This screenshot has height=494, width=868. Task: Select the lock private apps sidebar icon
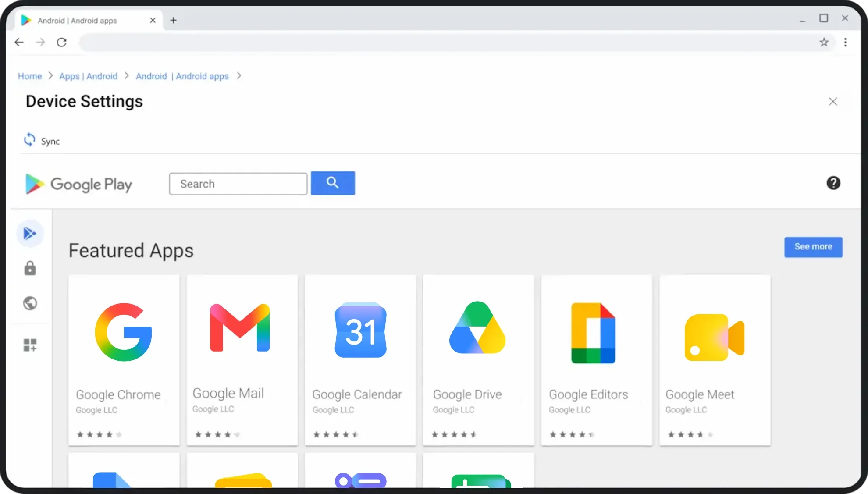tap(30, 268)
